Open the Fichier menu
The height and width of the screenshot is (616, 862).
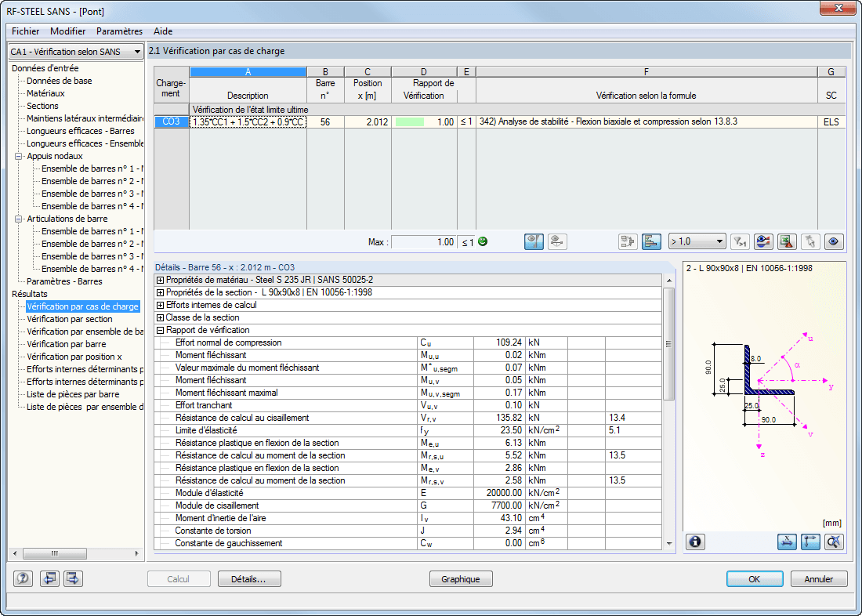[x=26, y=31]
